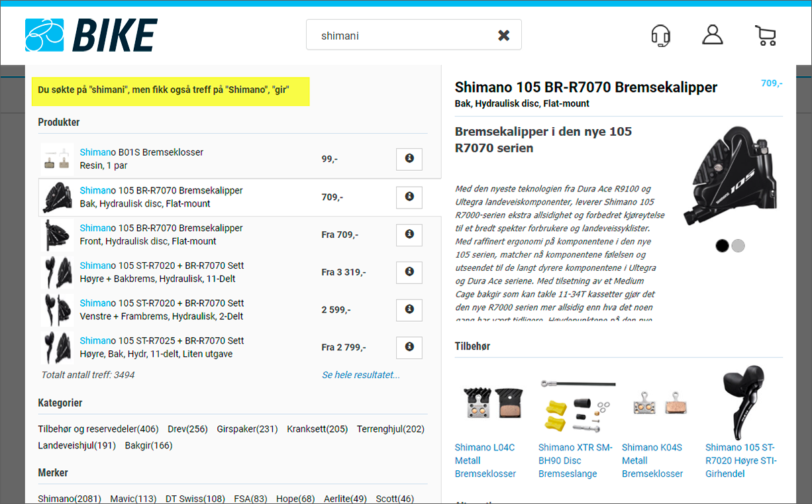This screenshot has width=812, height=504.
Task: Click L04C brake pads accessory image
Action: tap(494, 403)
